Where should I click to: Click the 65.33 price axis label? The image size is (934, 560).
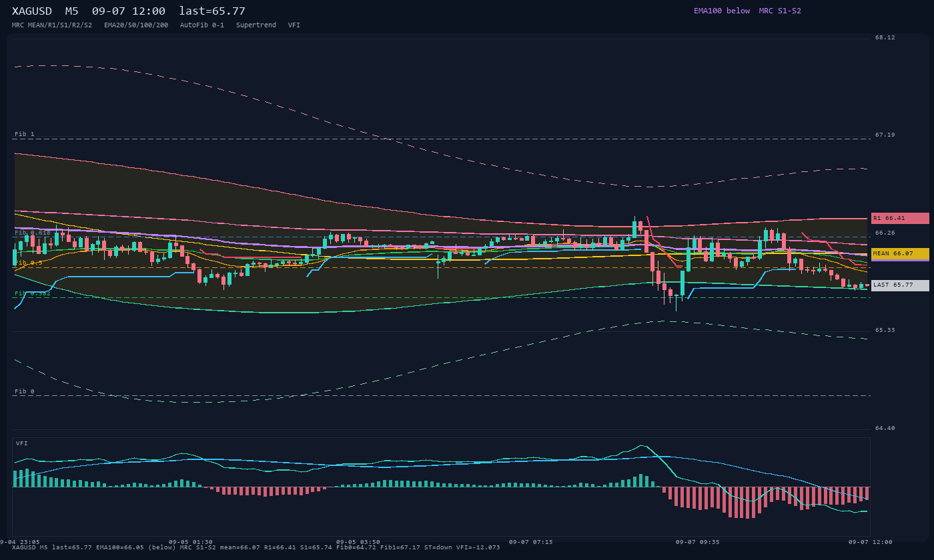point(885,330)
